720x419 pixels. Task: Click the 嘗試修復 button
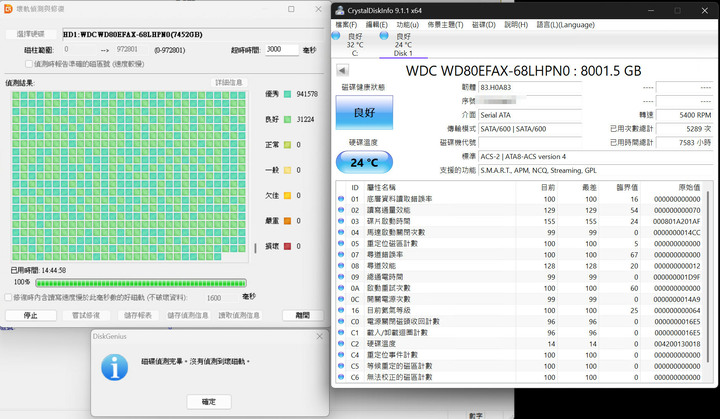click(86, 315)
